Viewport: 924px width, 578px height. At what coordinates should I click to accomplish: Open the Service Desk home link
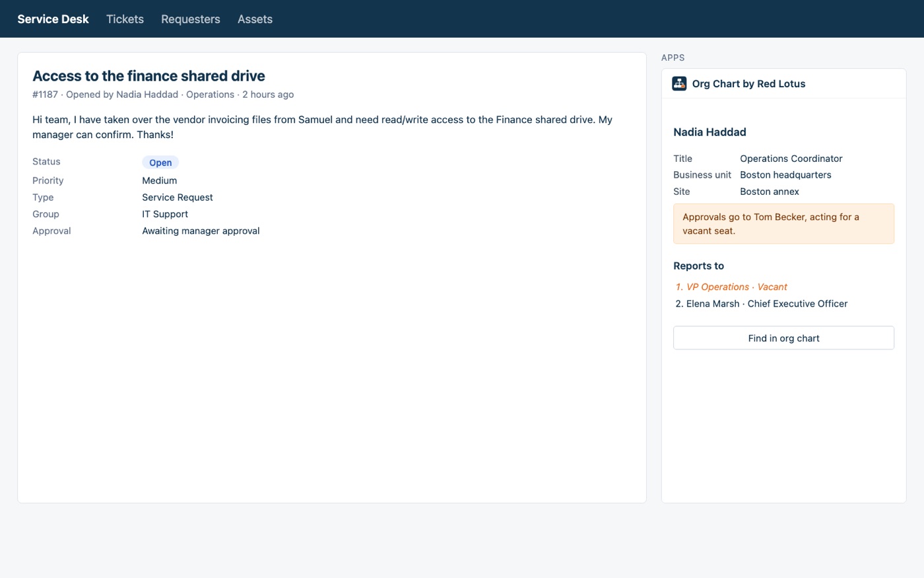53,19
